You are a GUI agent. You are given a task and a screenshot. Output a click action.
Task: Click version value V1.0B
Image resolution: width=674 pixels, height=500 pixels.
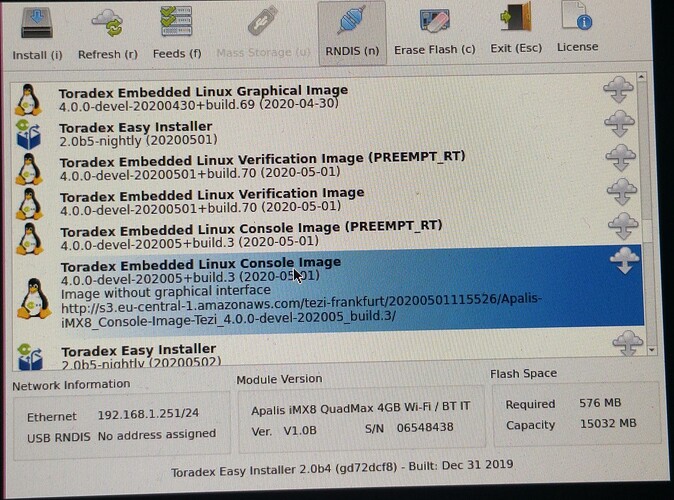point(300,430)
